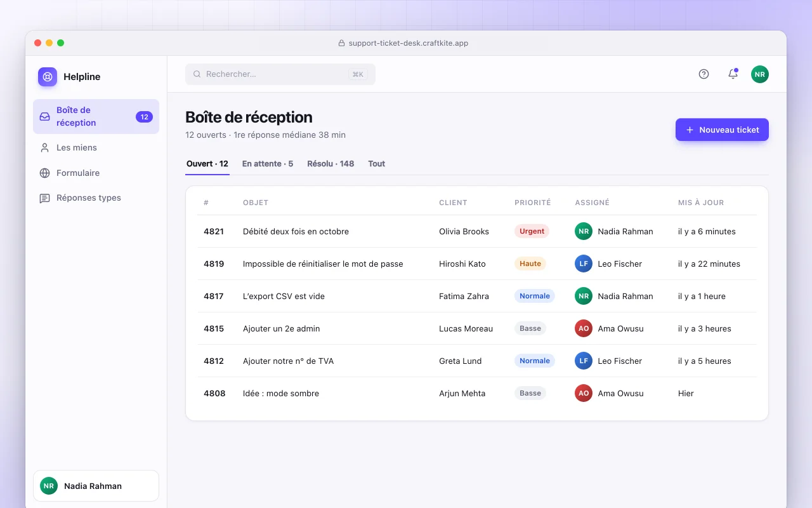Click the person icon beside Les miens
Image resolution: width=812 pixels, height=508 pixels.
click(45, 148)
